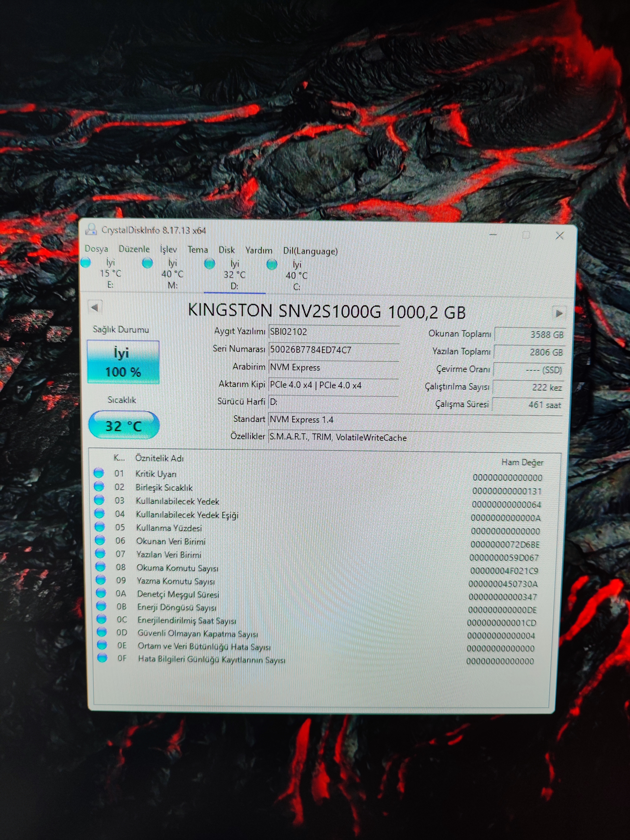Click the status orb for Kritik Uyarı
The image size is (630, 840).
tap(99, 473)
